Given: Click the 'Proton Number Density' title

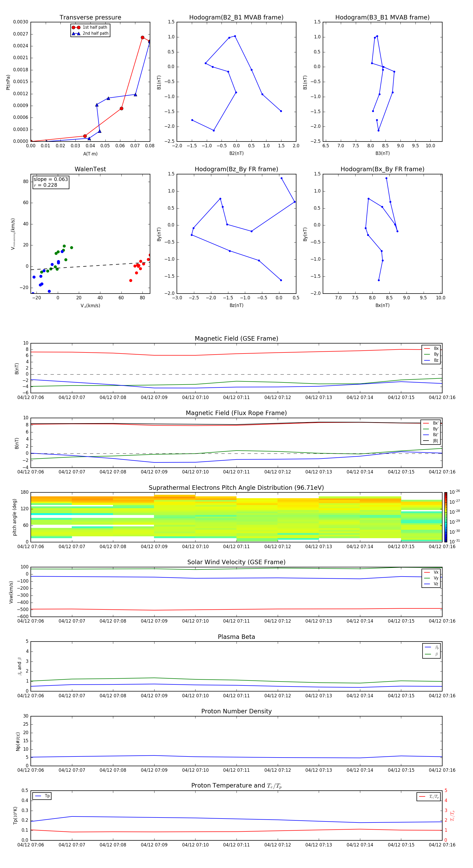Looking at the screenshot, I should 236,711.
